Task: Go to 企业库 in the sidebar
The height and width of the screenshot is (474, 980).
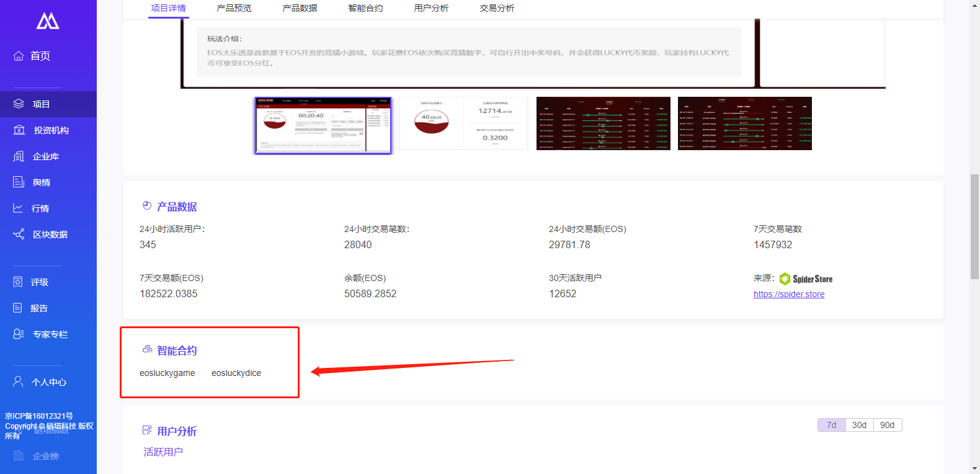Action: (x=46, y=156)
